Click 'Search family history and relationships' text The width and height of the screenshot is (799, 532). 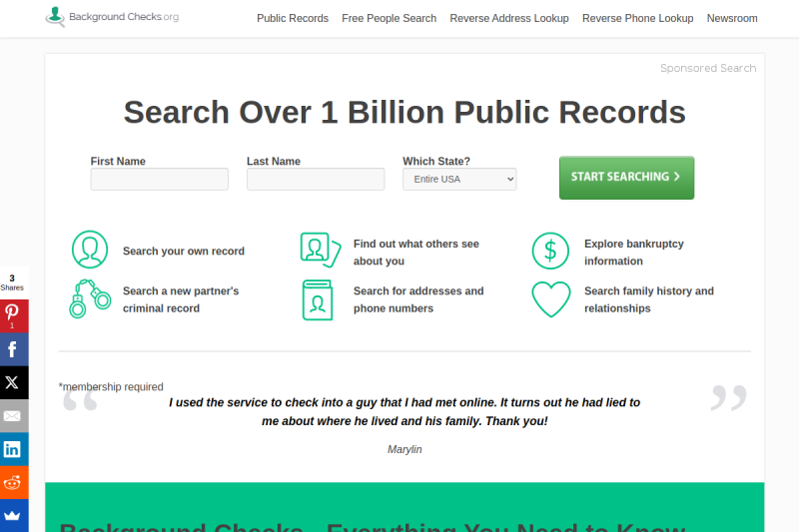[x=648, y=299]
